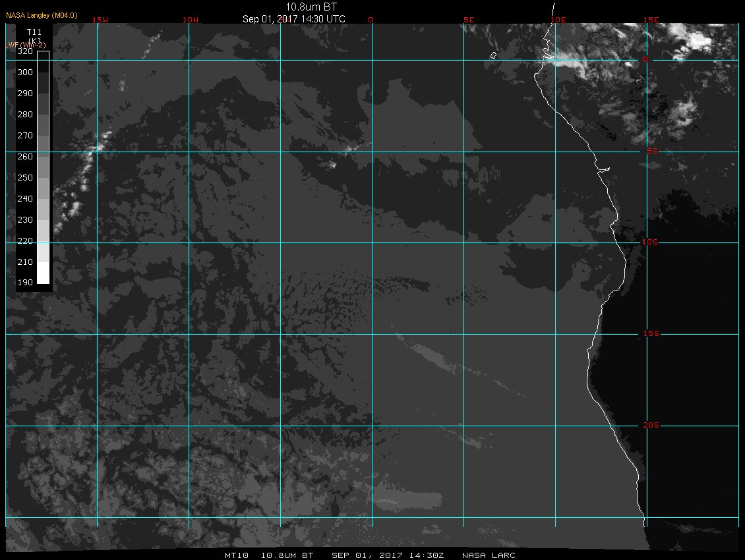Click the footer SEP 01, 2017 14:30Z text

[x=388, y=555]
